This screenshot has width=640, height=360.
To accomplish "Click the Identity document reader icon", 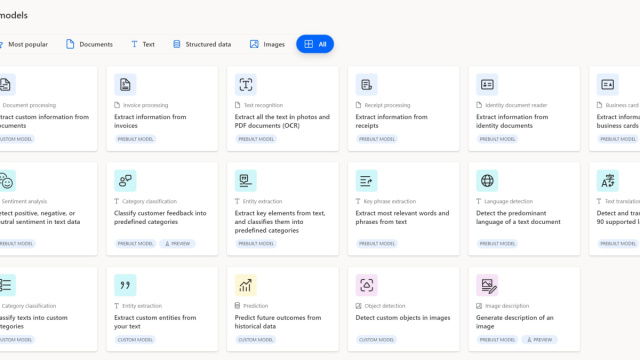I will pyautogui.click(x=487, y=84).
